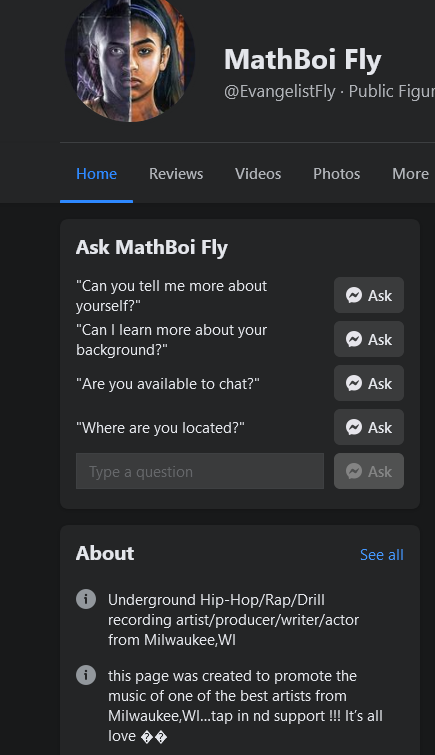Viewport: 435px width, 755px height.
Task: Go to the Videos tab
Action: click(258, 174)
